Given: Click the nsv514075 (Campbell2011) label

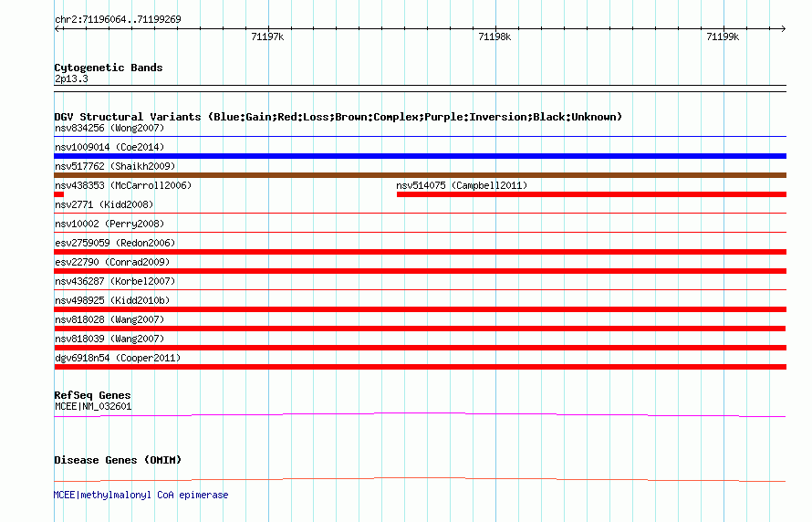Looking at the screenshot, I should tap(462, 185).
